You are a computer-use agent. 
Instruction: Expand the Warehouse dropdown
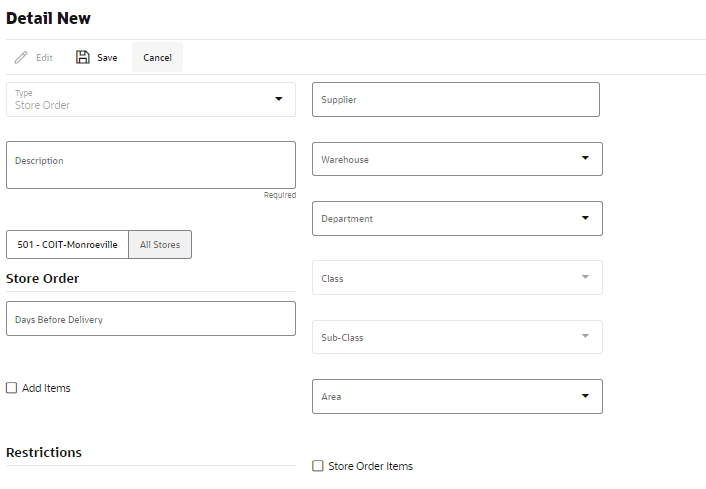pos(457,159)
